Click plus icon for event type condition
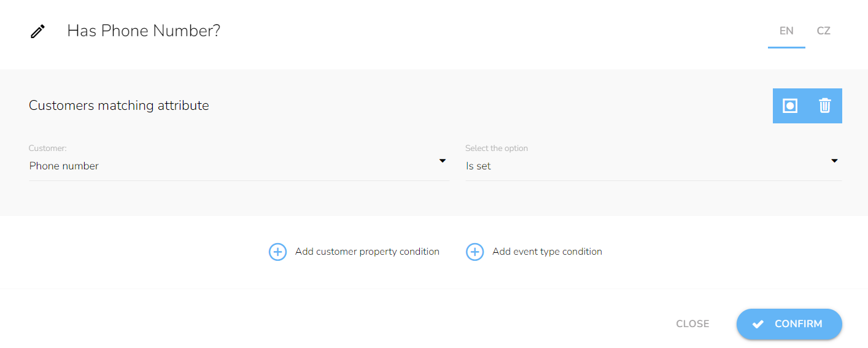The height and width of the screenshot is (348, 868). (475, 252)
